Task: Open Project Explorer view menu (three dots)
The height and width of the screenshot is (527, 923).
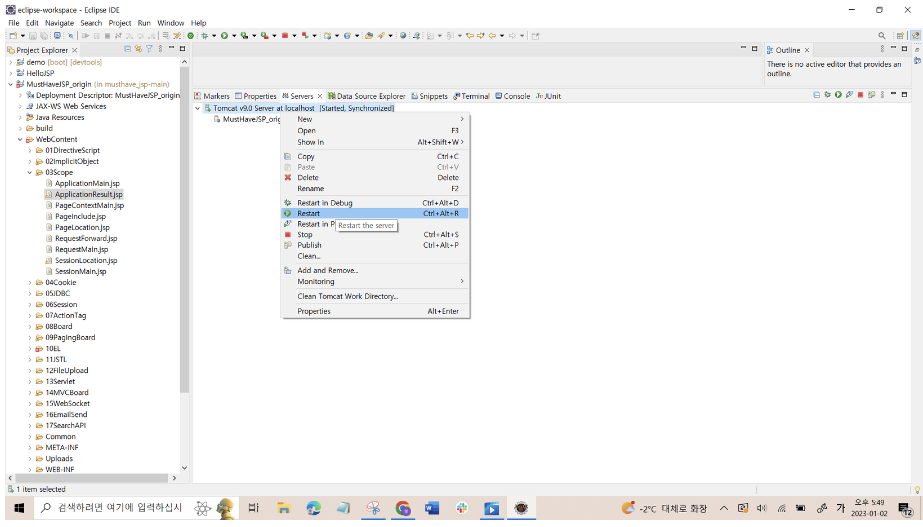Action: [160, 49]
